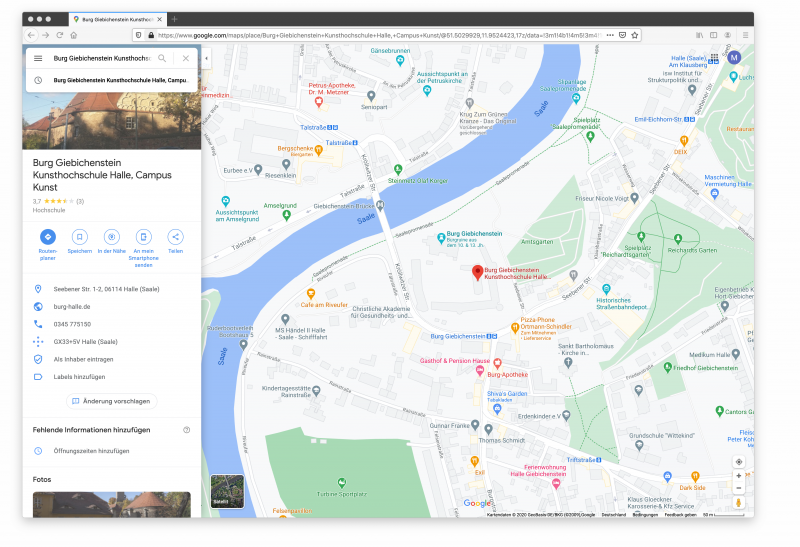The image size is (800, 547).
Task: Open Street View pegman control
Action: coord(739,503)
